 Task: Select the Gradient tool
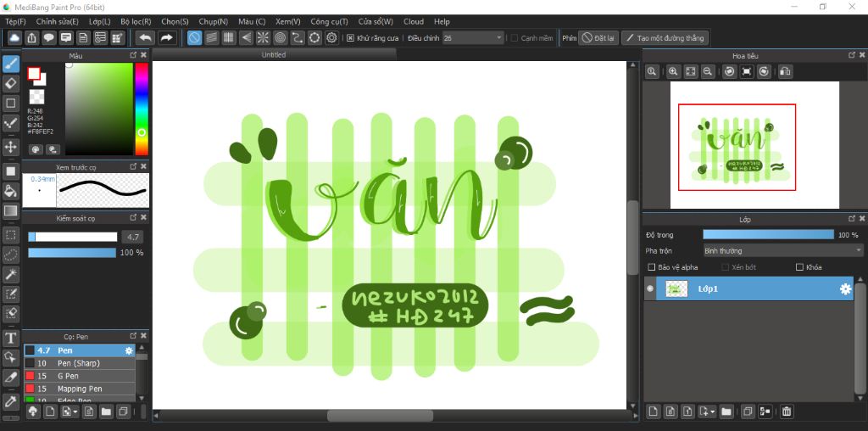[x=10, y=210]
